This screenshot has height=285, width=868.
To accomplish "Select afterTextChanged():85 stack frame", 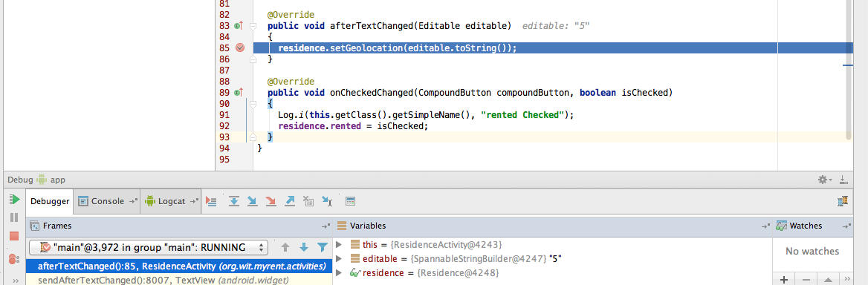I will coord(179,266).
